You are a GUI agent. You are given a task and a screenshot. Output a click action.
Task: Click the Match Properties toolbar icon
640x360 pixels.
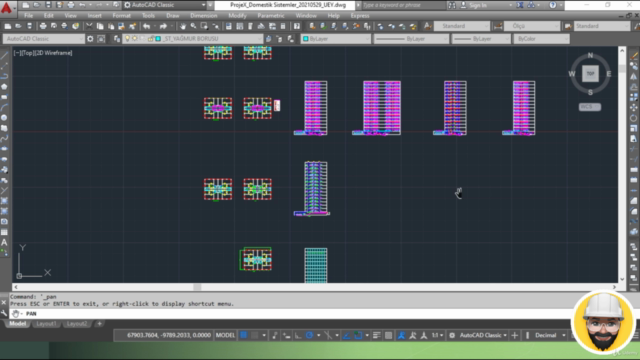click(133, 26)
